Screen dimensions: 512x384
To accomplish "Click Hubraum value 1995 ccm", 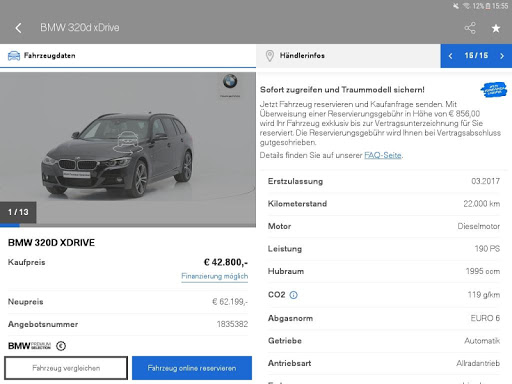I will tap(483, 271).
